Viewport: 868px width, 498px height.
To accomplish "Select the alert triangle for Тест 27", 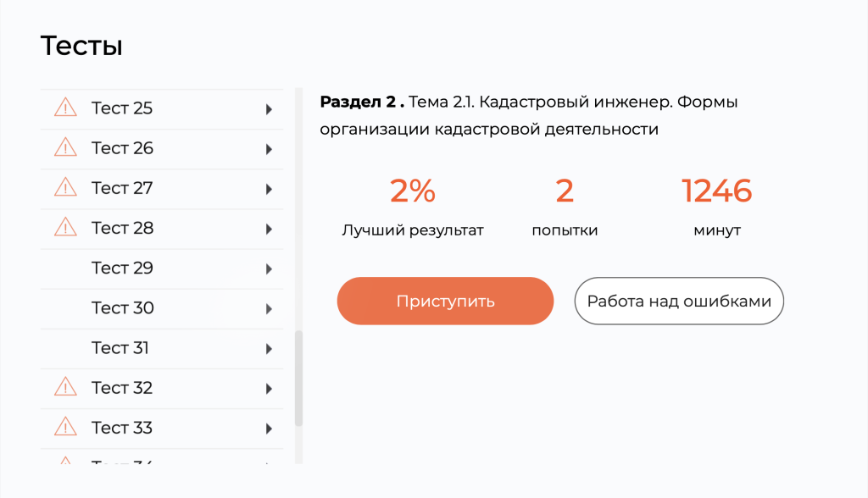I will click(65, 188).
